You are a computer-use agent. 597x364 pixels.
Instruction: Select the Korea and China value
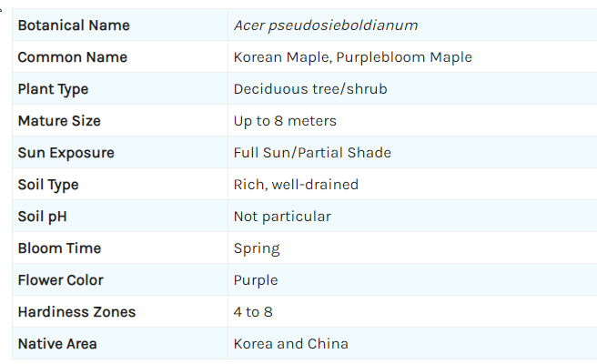pos(290,344)
